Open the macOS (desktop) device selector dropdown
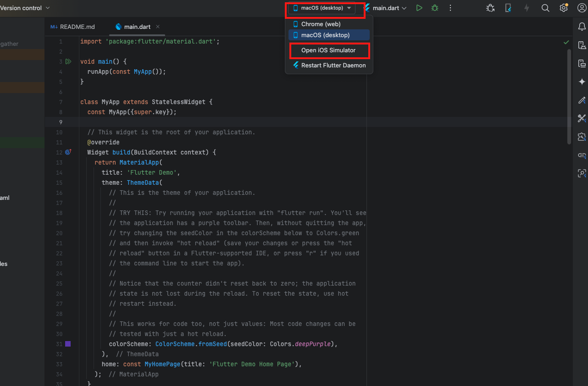This screenshot has height=386, width=588. (323, 8)
